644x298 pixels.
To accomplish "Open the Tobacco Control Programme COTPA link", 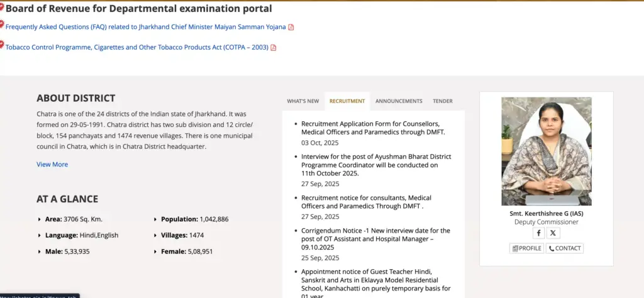I will [137, 47].
